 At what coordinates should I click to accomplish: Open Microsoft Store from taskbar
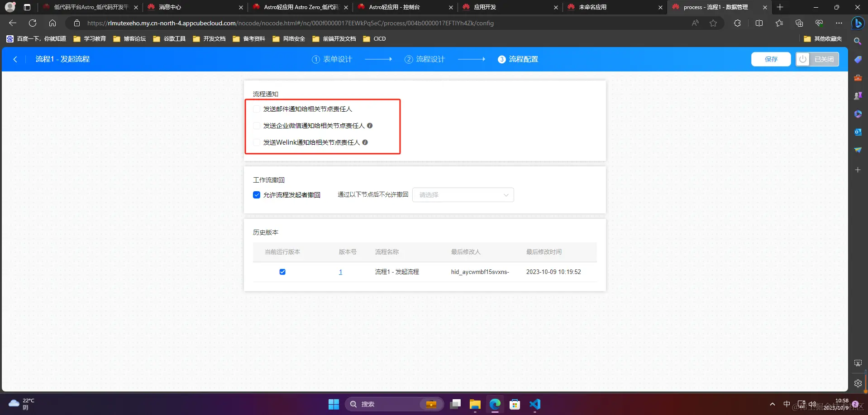pos(515,404)
